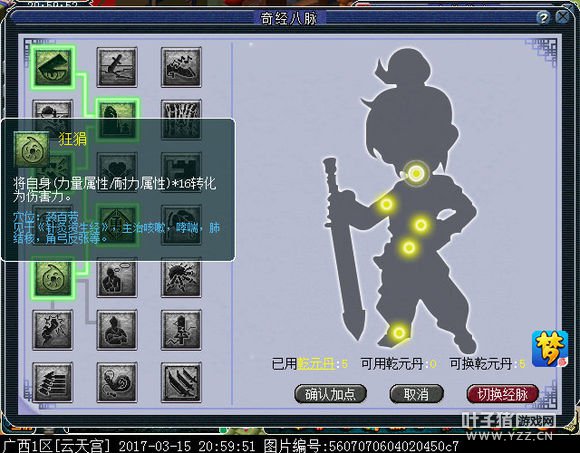Select the flying arrows skill icon
The height and width of the screenshot is (453, 580).
(x=53, y=382)
